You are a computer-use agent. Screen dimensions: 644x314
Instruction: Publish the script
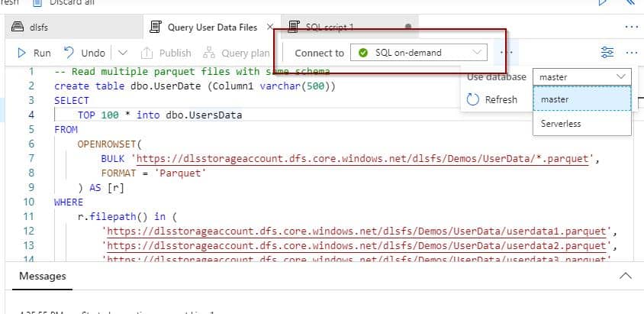(x=166, y=53)
